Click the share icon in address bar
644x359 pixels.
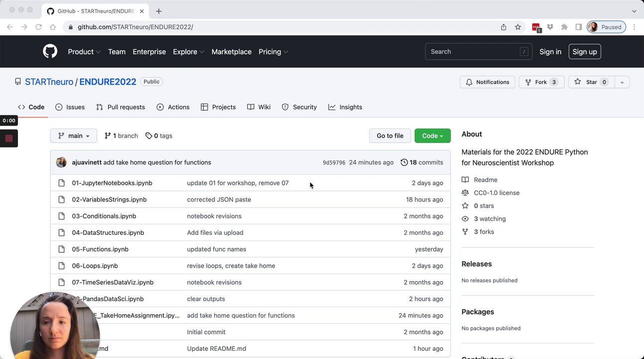click(504, 27)
